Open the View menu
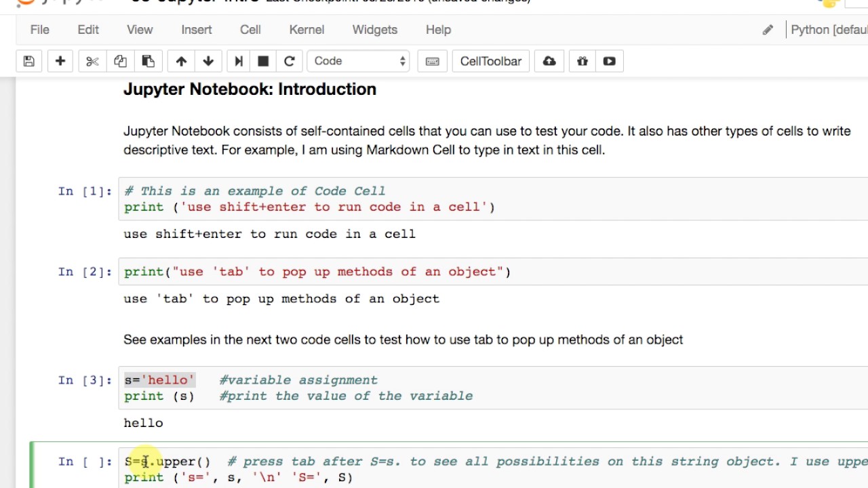 pyautogui.click(x=140, y=30)
